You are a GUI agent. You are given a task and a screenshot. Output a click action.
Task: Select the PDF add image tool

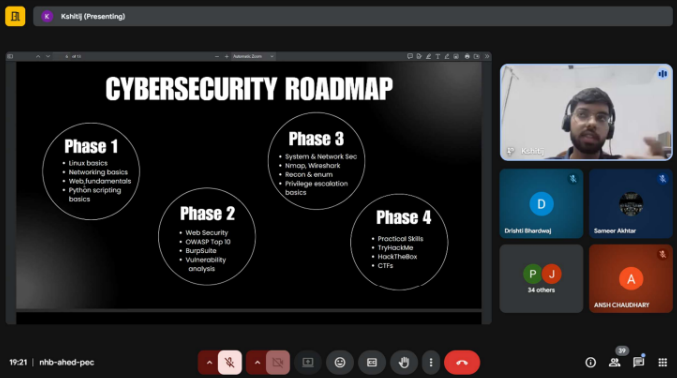click(456, 56)
